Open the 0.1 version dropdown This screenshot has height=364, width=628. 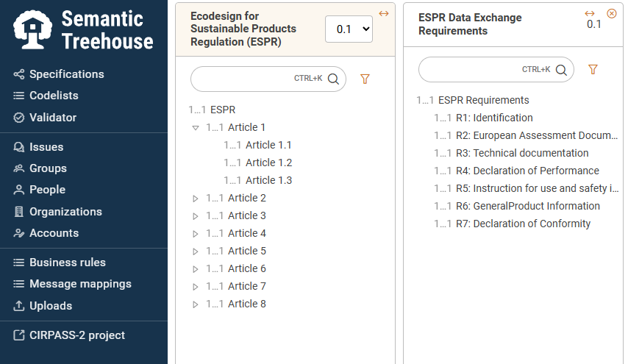349,29
